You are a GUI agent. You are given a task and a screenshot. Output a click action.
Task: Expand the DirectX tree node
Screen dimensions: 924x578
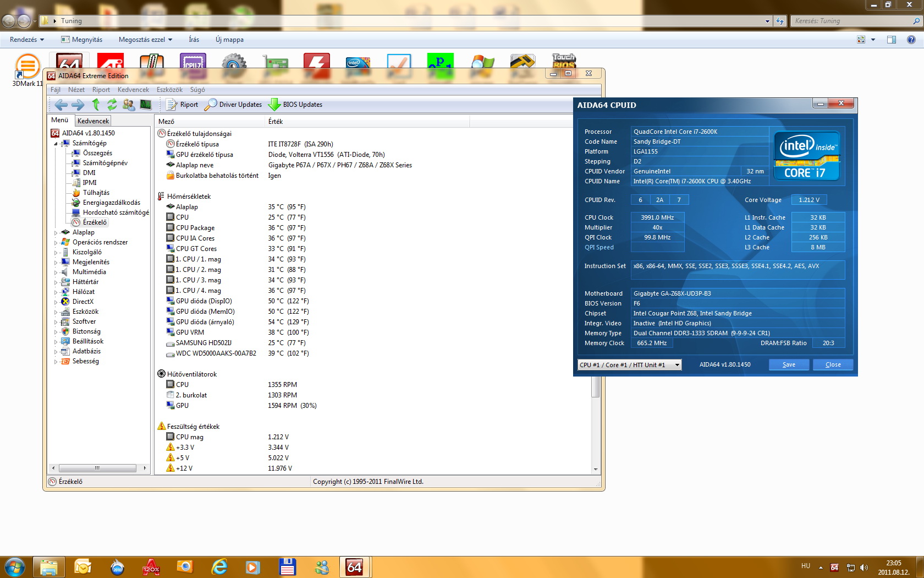click(56, 302)
